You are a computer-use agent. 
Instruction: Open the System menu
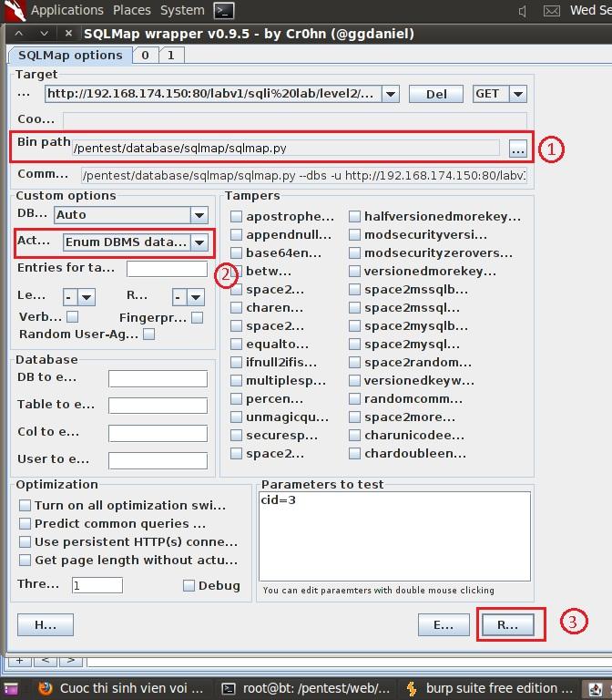[182, 10]
